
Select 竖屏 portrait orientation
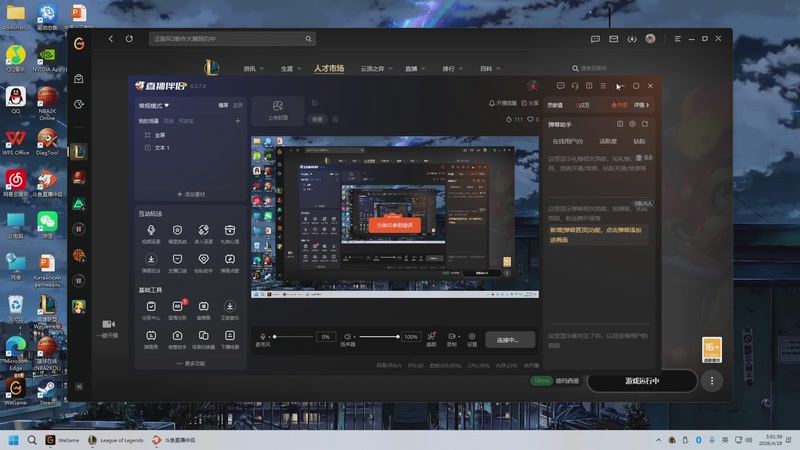tap(238, 105)
